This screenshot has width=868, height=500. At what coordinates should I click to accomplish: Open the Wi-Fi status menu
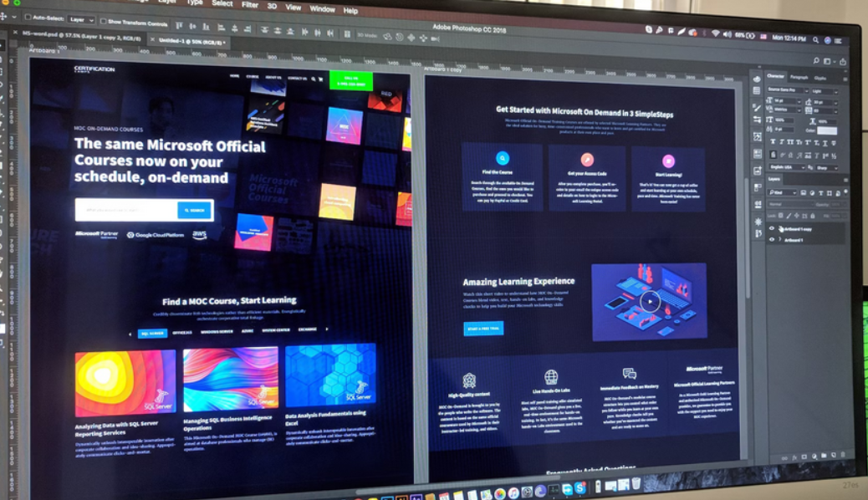715,33
